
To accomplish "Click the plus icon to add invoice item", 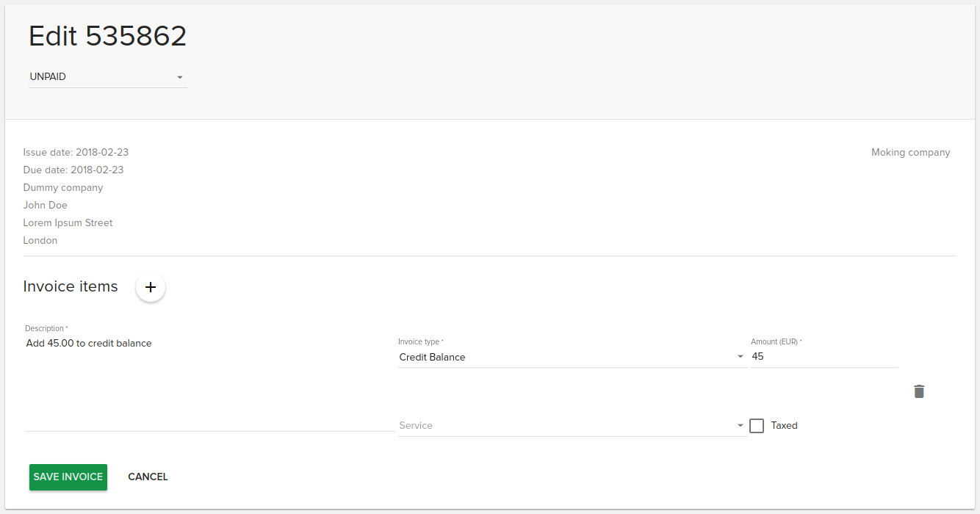I will coord(151,287).
